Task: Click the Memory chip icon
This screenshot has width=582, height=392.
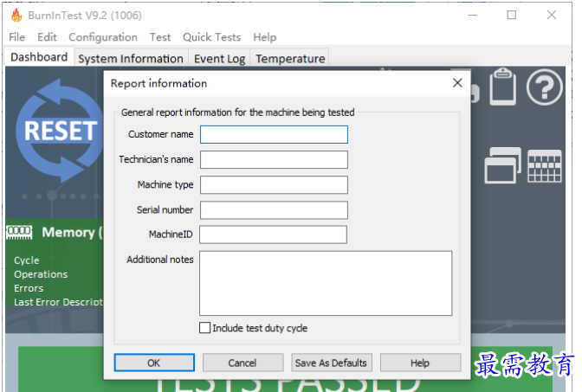Action: pyautogui.click(x=19, y=232)
